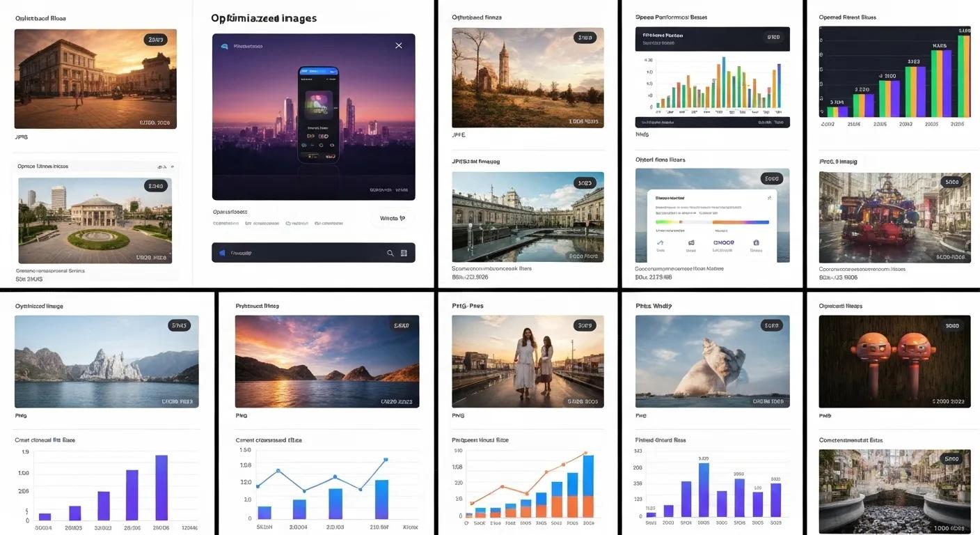
Task: Click the badge on the orange robots image
Action: click(951, 325)
